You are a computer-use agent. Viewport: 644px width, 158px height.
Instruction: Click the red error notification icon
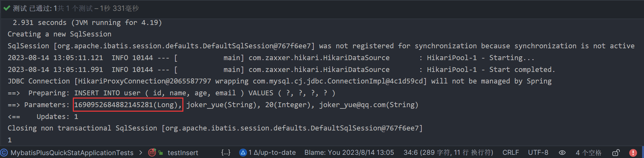coord(633,153)
